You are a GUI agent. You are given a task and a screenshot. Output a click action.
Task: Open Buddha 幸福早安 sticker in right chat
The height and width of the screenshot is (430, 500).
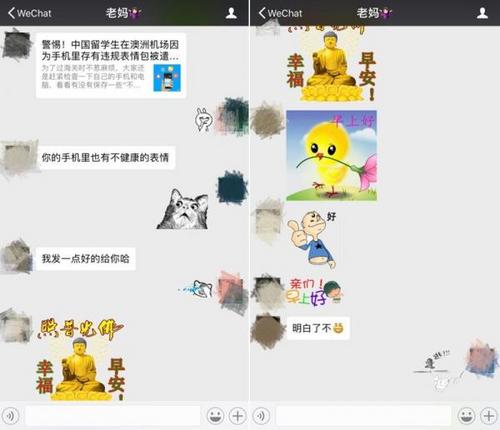(331, 63)
